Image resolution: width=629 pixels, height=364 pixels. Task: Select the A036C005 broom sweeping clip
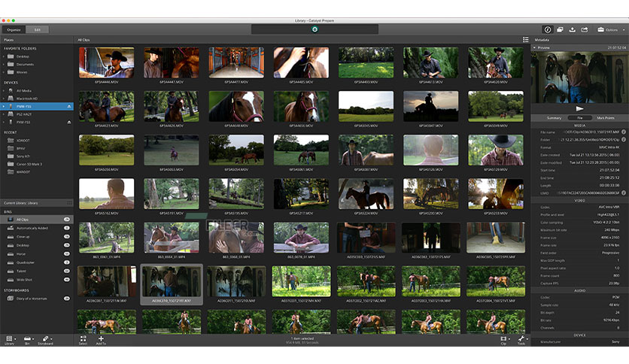click(496, 238)
